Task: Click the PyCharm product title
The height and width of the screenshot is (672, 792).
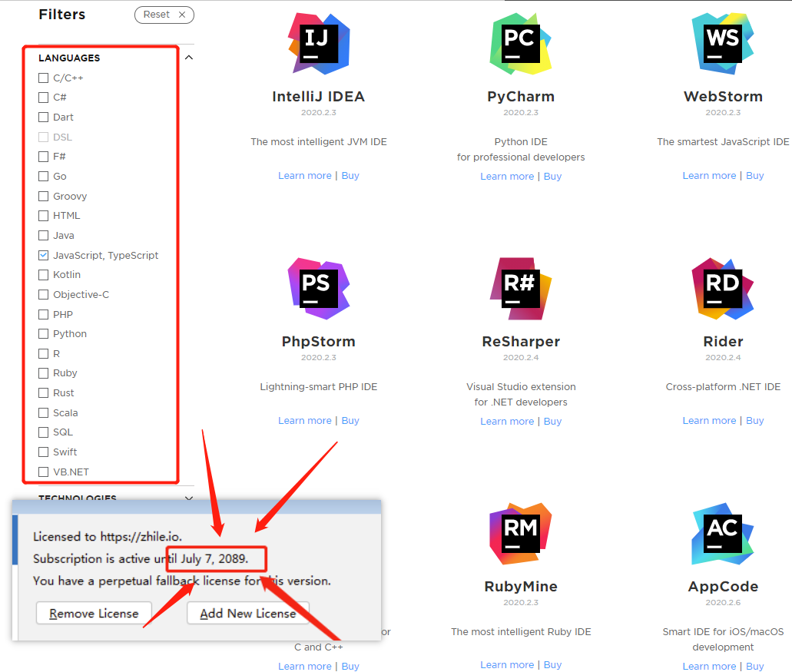Action: coord(521,97)
